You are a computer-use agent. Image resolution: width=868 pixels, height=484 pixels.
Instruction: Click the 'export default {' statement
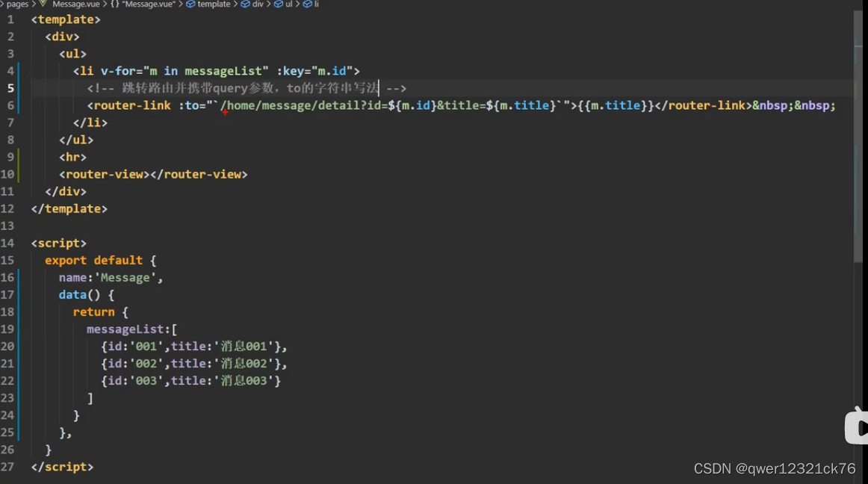click(x=101, y=260)
